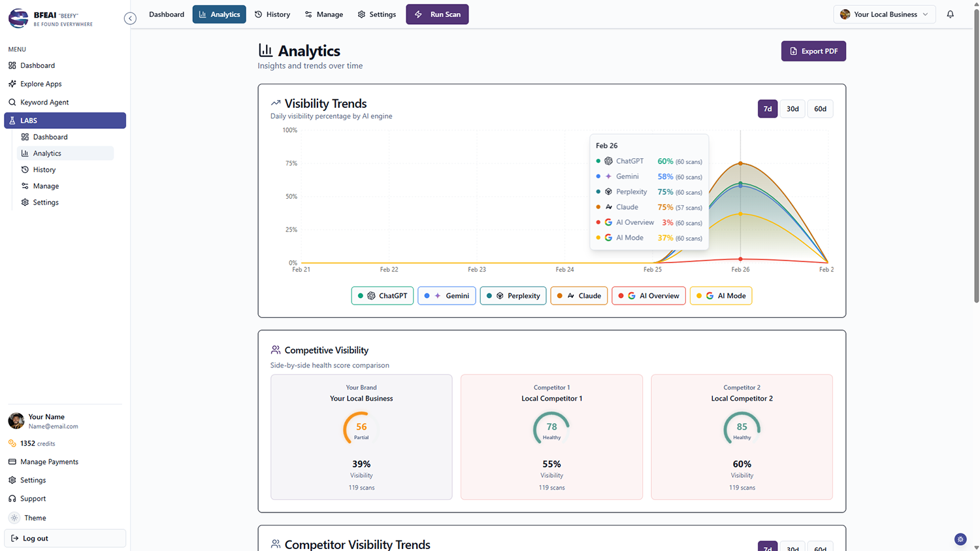Click the Visibility Trends arrow icon

pyautogui.click(x=276, y=103)
